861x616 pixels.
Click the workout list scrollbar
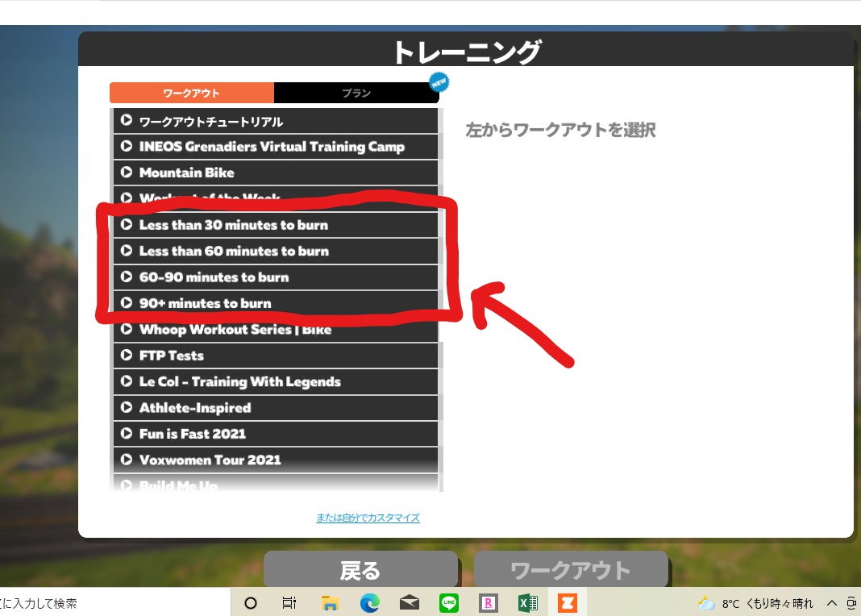[x=441, y=299]
